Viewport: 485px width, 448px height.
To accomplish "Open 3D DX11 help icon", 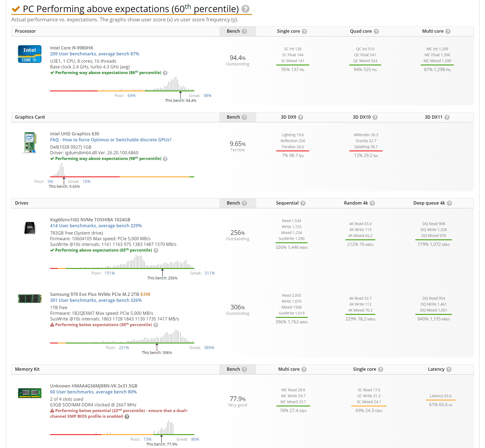I will [x=447, y=117].
